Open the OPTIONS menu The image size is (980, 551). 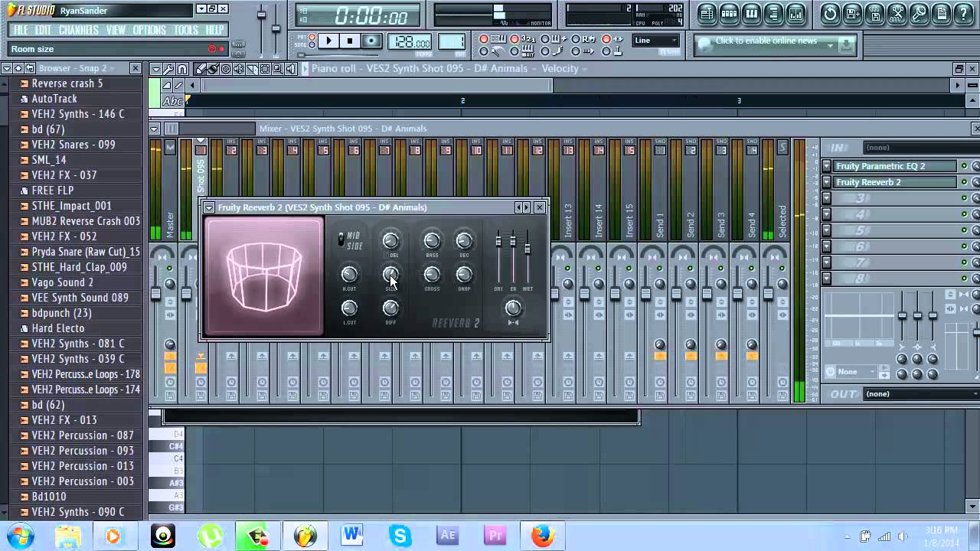point(149,30)
